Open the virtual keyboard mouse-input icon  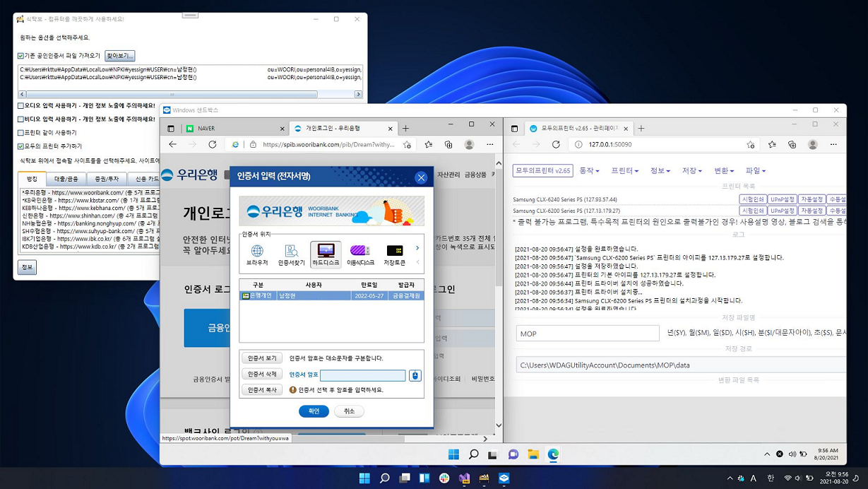[415, 375]
